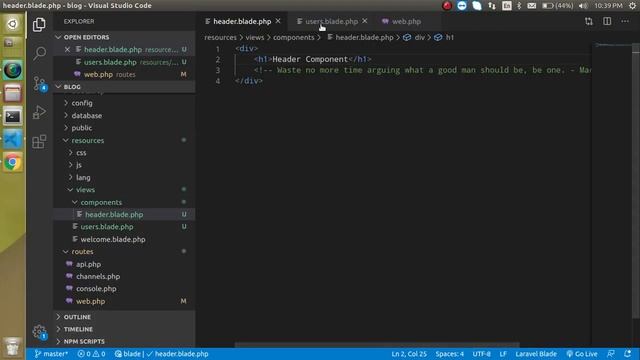Image resolution: width=640 pixels, height=360 pixels.
Task: Click the master branch indicator
Action: pyautogui.click(x=51, y=354)
